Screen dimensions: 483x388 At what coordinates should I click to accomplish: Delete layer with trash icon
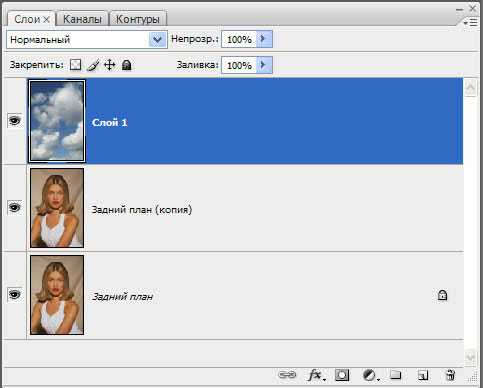450,375
